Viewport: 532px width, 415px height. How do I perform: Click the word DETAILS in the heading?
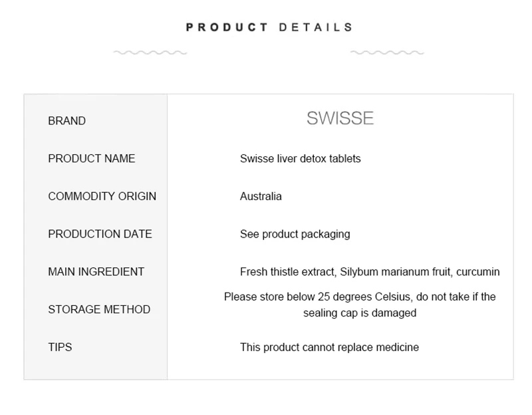316,27
